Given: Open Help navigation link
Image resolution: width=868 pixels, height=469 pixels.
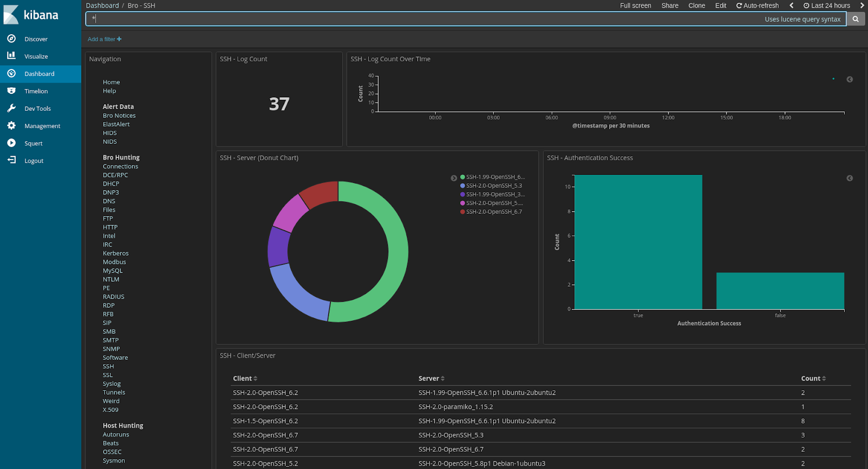Looking at the screenshot, I should coord(109,91).
